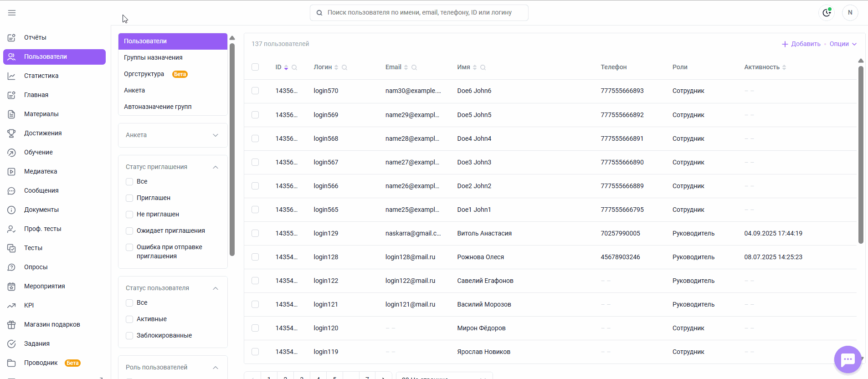Click the Медиатека play icon
This screenshot has height=379, width=868.
coord(12,171)
